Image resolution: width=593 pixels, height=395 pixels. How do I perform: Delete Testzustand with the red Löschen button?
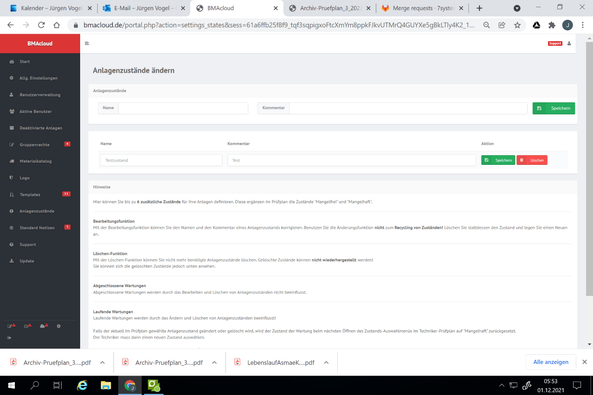(x=532, y=160)
